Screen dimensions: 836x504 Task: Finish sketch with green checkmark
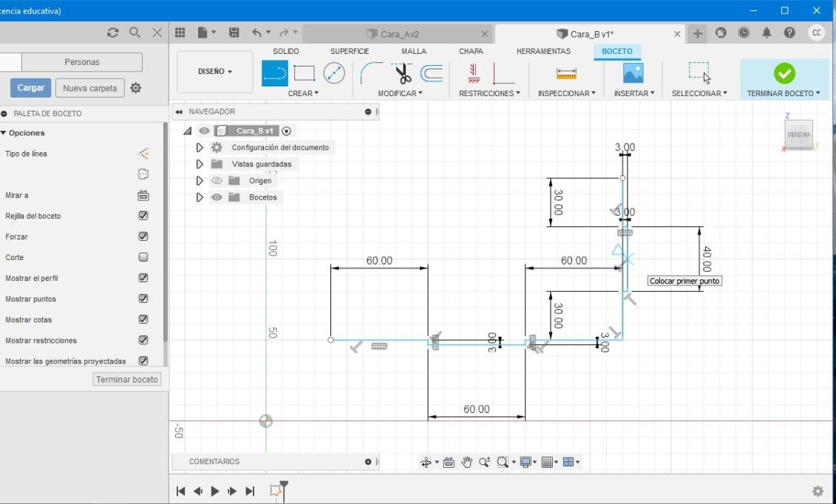[784, 73]
